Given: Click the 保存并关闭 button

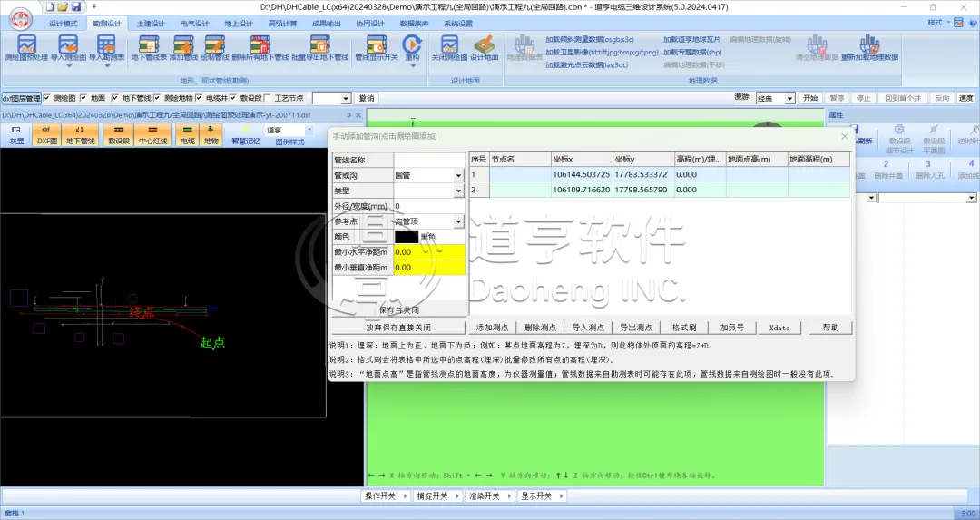Looking at the screenshot, I should tap(398, 310).
